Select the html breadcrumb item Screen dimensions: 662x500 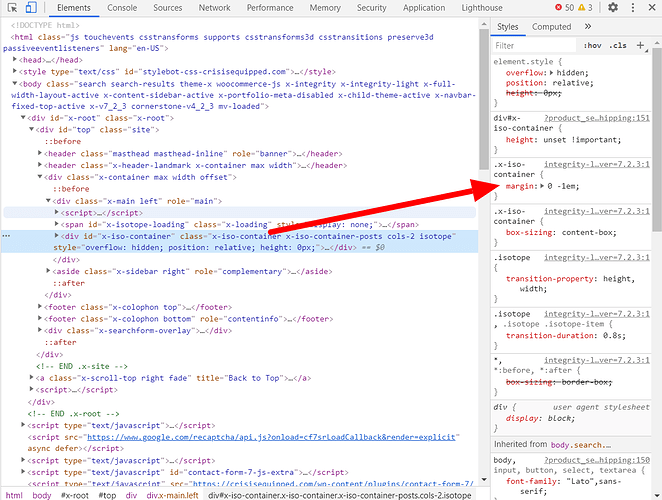[14, 495]
